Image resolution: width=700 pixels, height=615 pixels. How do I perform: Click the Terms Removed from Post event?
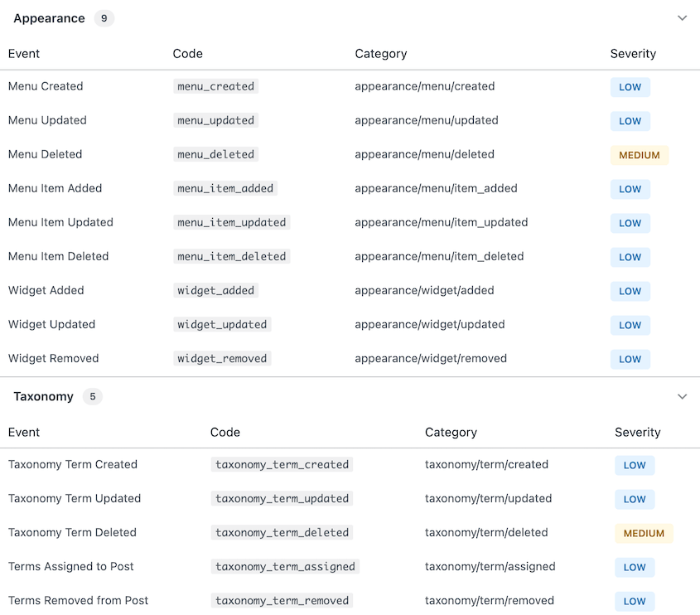[78, 601]
